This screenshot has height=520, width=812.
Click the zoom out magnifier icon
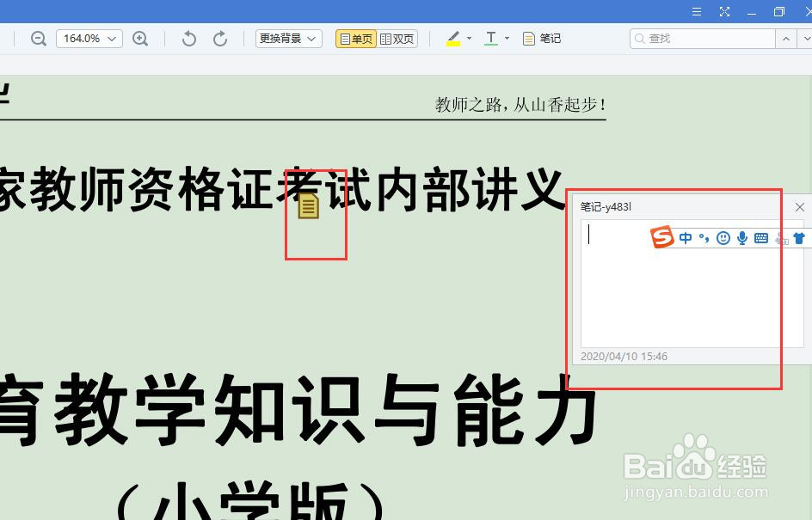39,39
